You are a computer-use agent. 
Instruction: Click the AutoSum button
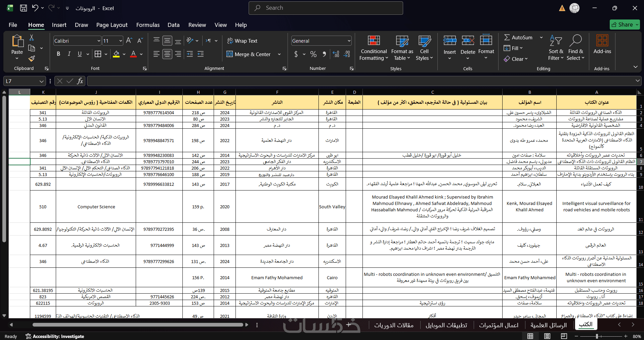tap(518, 38)
